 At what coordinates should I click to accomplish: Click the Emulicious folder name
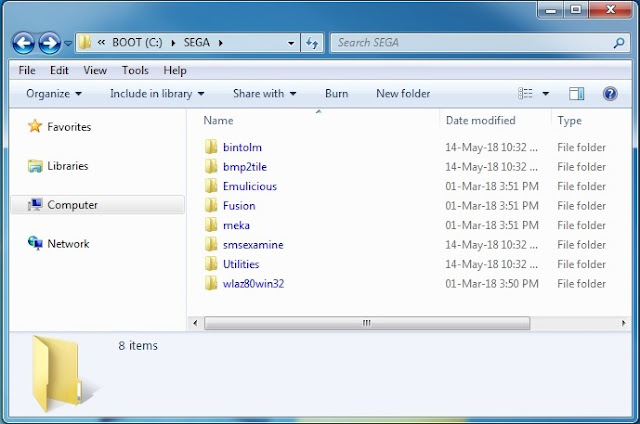(250, 186)
